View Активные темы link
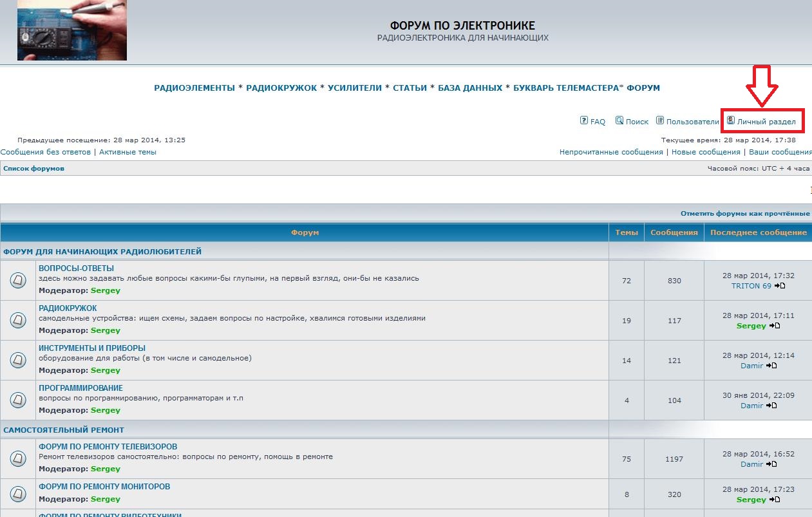 (x=127, y=153)
